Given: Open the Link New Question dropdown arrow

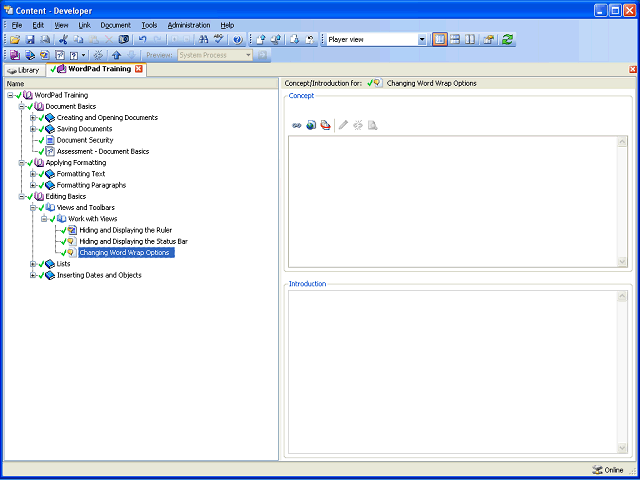Looking at the screenshot, I should tap(83, 55).
